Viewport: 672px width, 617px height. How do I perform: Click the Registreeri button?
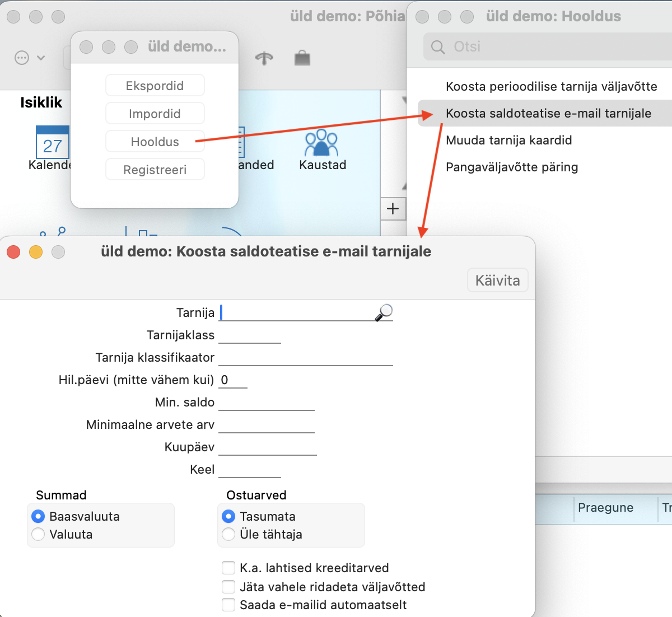point(155,170)
